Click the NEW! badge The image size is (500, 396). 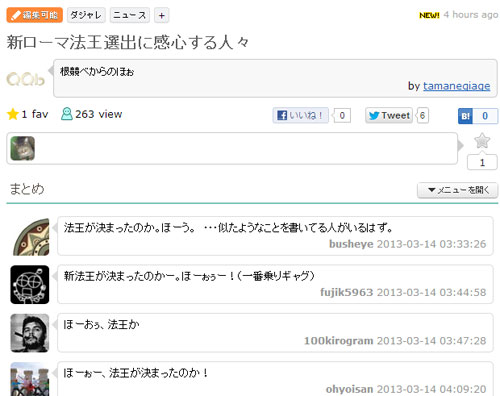(429, 15)
